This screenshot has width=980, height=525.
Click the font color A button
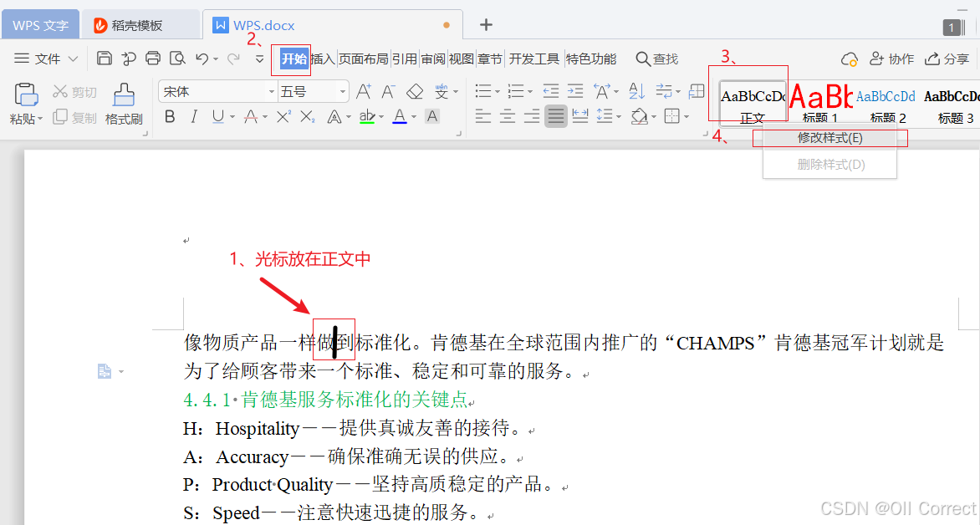click(x=400, y=117)
